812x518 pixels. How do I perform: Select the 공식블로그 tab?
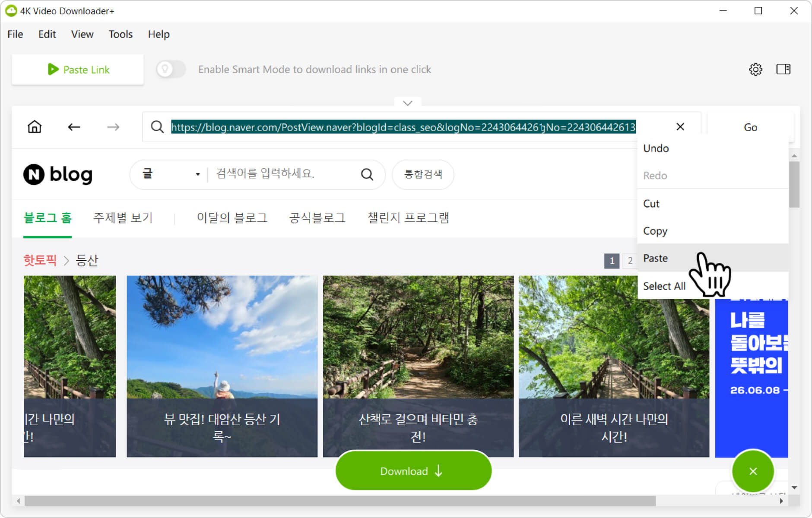click(x=317, y=218)
